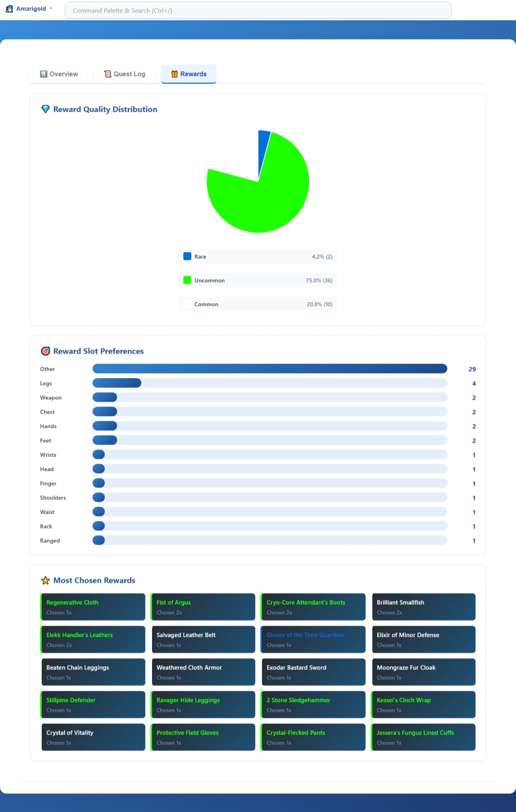Toggle the Common legend entry
The width and height of the screenshot is (516, 812).
(x=258, y=304)
